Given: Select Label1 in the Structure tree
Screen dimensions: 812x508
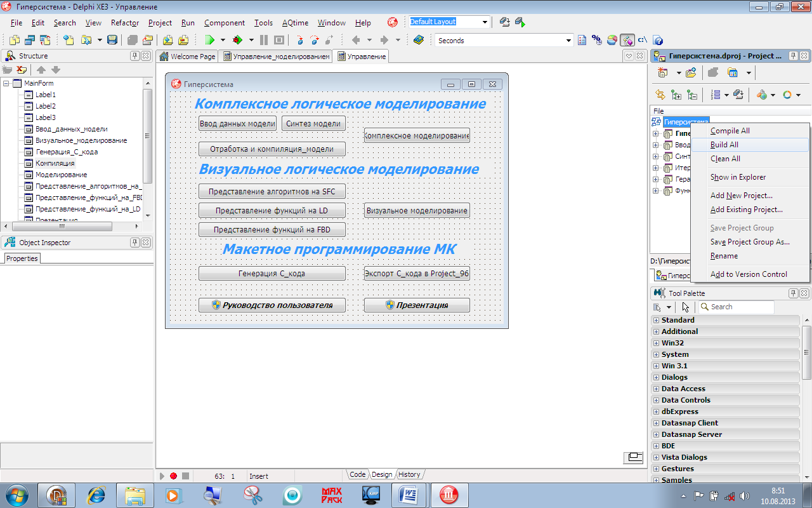Looking at the screenshot, I should tap(46, 95).
